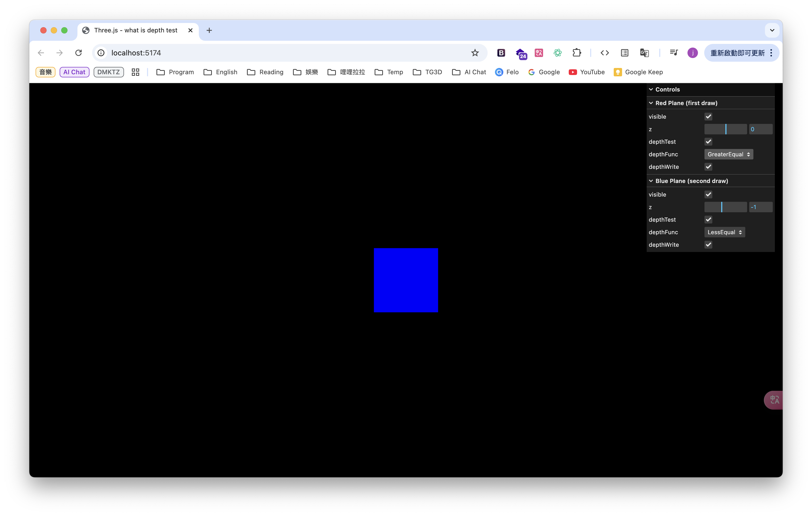This screenshot has height=516, width=812.
Task: Open the media controls icon
Action: click(674, 53)
